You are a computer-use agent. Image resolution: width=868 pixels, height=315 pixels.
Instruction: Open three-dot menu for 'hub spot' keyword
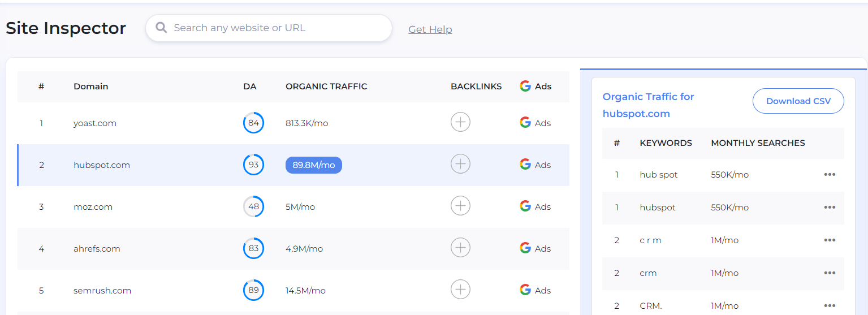(830, 175)
